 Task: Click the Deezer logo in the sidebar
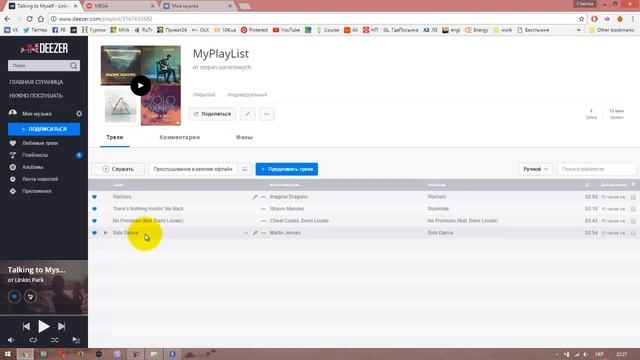click(44, 49)
